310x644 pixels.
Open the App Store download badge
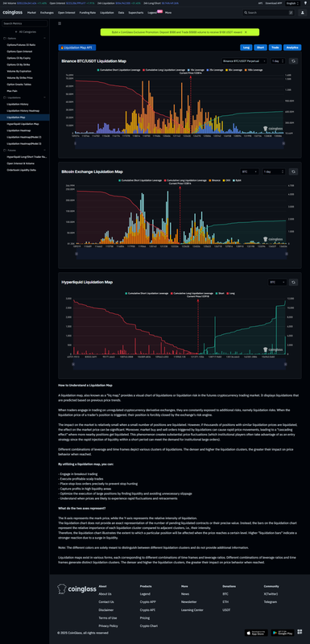(256, 633)
